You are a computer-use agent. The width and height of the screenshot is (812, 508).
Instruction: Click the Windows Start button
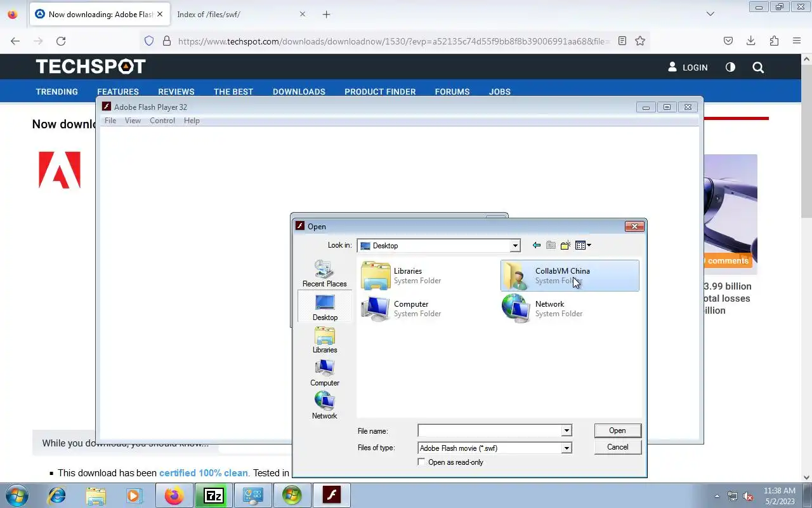click(16, 495)
